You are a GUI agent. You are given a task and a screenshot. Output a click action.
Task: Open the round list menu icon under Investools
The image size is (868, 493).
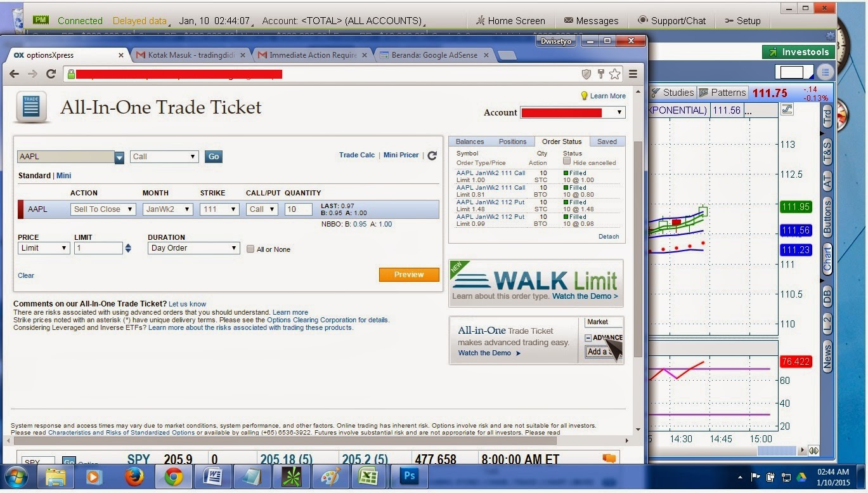pos(825,72)
